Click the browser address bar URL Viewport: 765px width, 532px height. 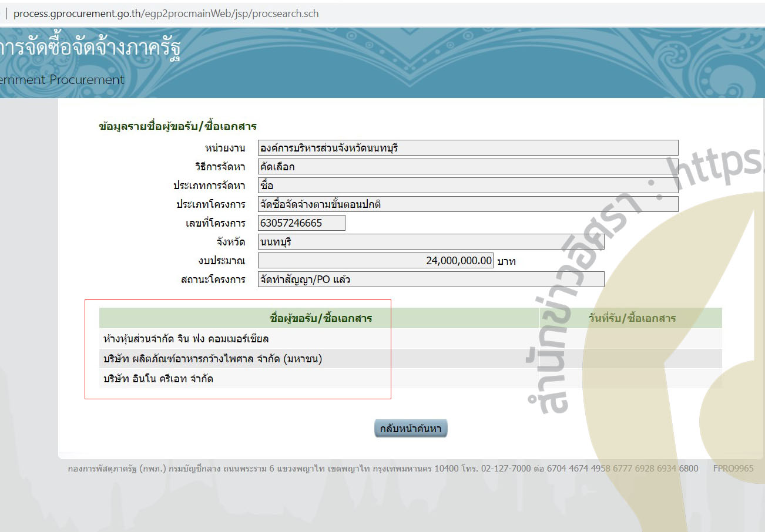point(166,13)
